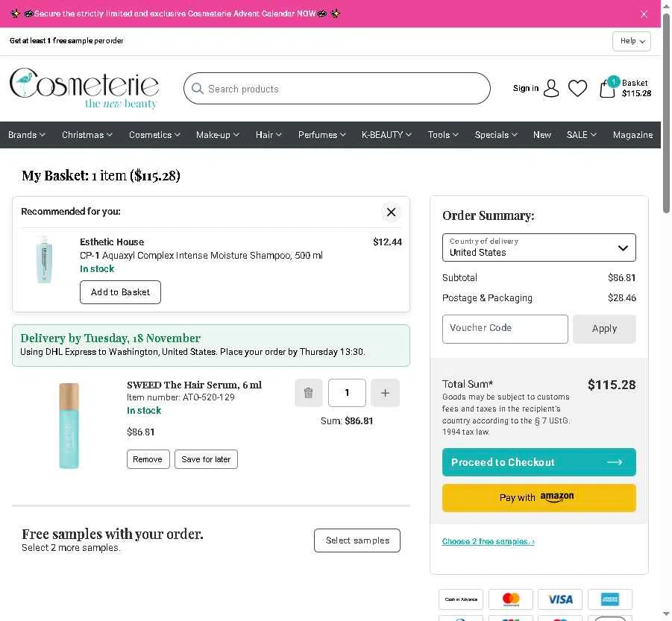Open the New menu item
The width and height of the screenshot is (672, 621).
tap(541, 135)
